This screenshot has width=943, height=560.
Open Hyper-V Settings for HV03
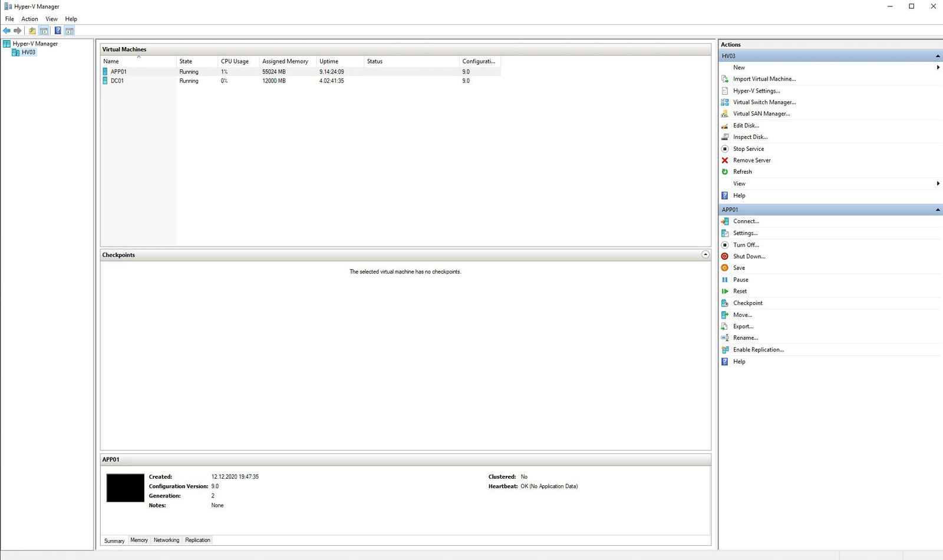point(757,91)
